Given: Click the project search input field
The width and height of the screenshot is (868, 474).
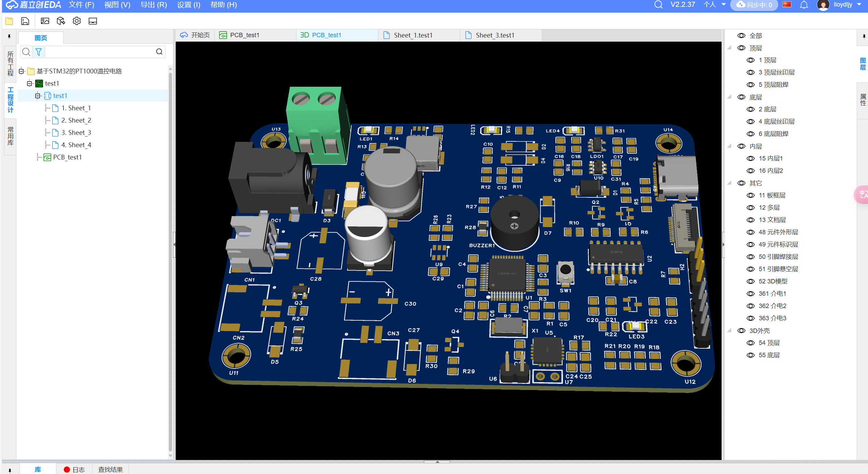Looking at the screenshot, I should click(100, 52).
